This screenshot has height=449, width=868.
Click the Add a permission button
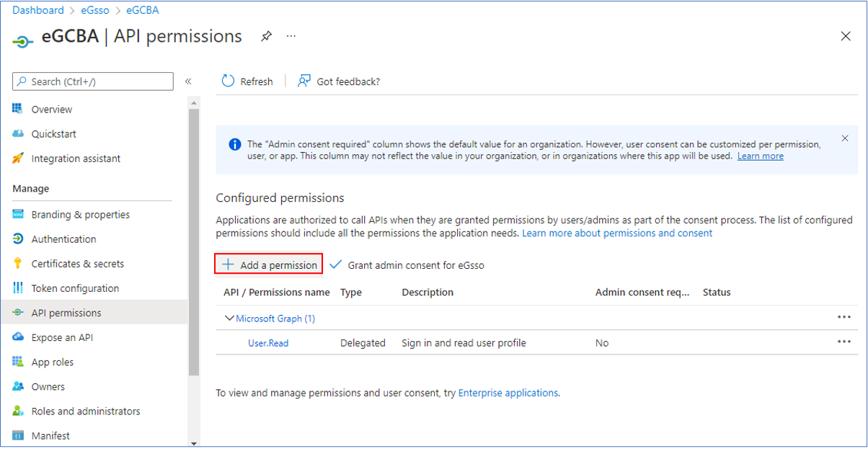coord(269,264)
